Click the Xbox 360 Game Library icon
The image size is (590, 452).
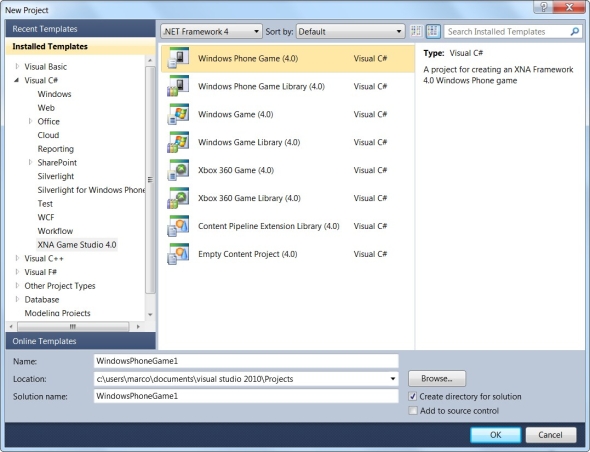(178, 198)
